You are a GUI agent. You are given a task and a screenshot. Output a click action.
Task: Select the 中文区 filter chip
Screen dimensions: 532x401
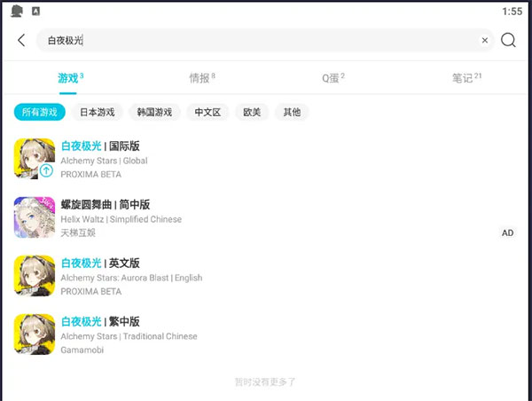point(207,112)
